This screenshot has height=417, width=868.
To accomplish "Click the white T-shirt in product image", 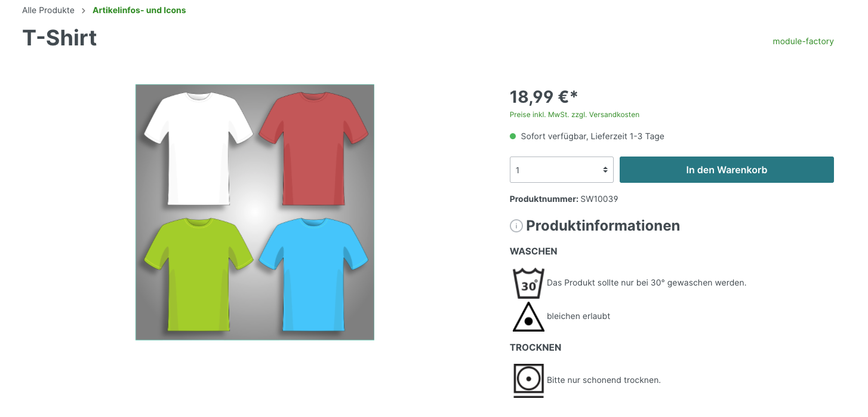I will (x=198, y=148).
